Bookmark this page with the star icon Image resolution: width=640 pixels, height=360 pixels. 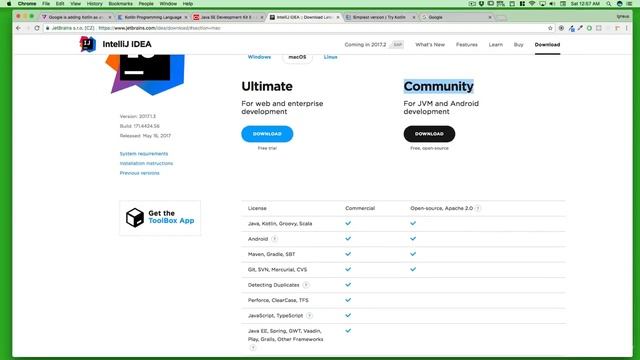[550, 28]
